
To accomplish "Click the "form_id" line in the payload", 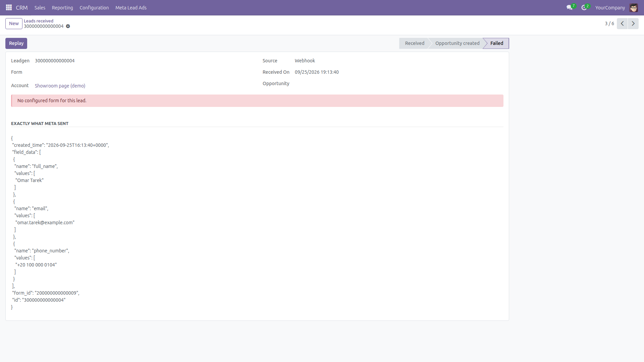I will [46, 293].
